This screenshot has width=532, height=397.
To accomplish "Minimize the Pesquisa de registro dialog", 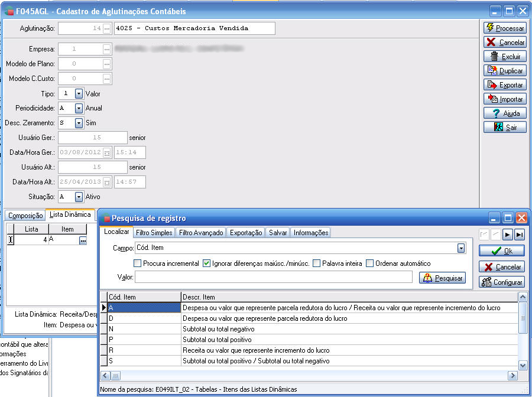I will point(494,218).
